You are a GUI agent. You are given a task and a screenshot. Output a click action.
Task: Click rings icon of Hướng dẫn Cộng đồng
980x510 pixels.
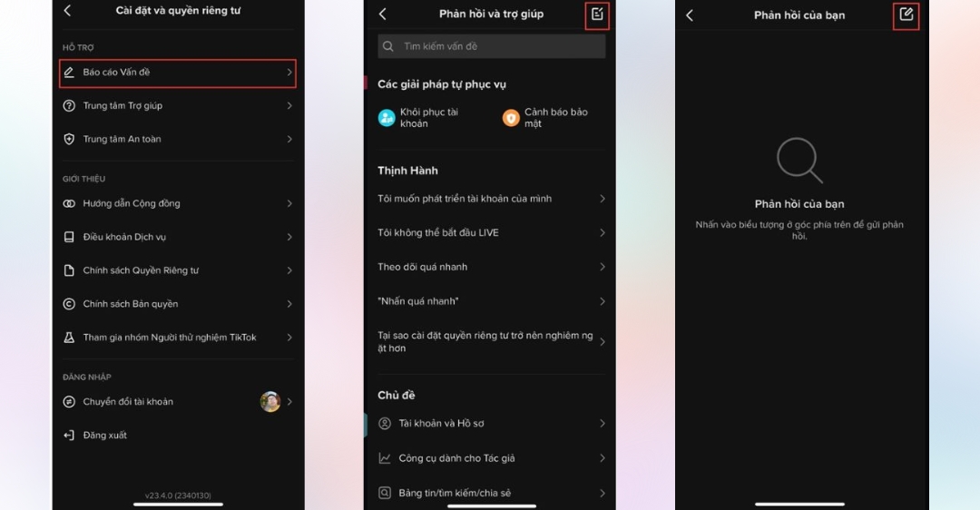(69, 204)
